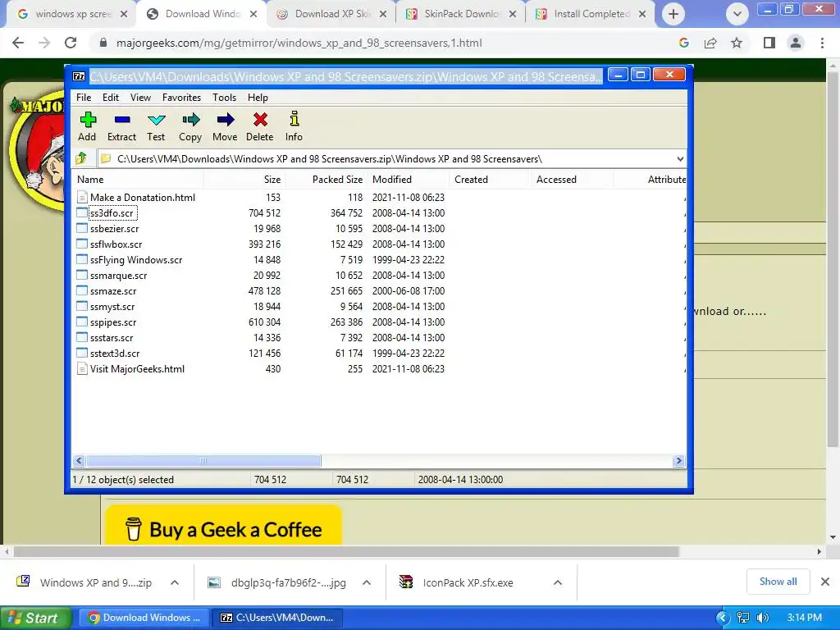The width and height of the screenshot is (840, 630).
Task: Open the View menu
Action: (140, 98)
